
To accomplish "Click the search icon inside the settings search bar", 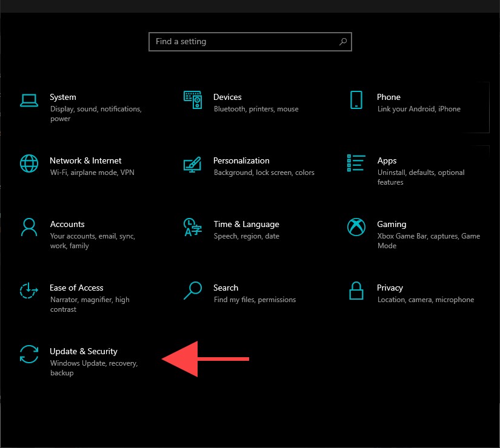I will coord(342,41).
